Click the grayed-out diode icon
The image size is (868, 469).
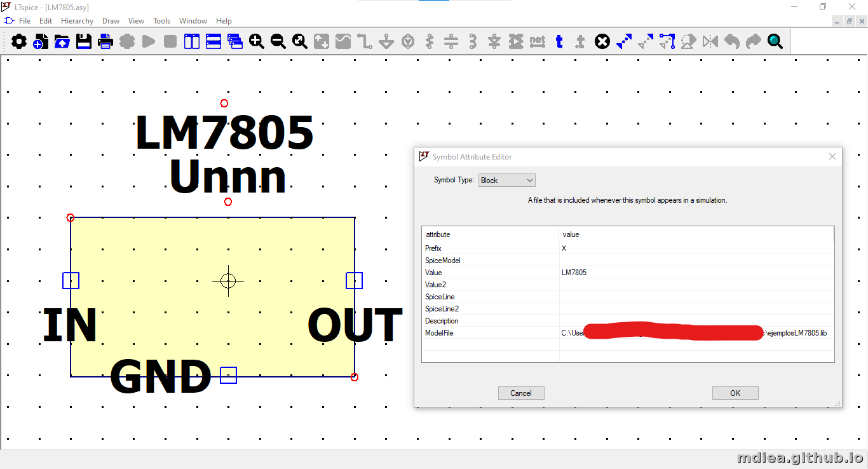click(x=494, y=42)
